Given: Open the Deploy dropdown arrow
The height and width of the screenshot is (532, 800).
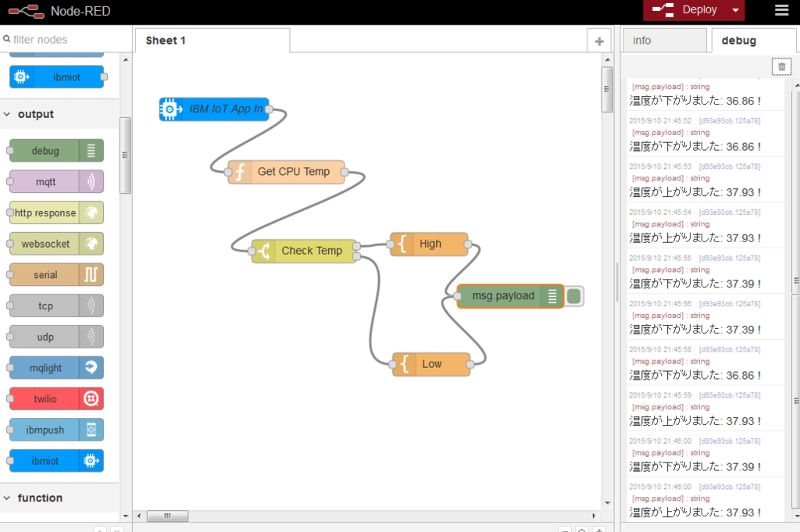Looking at the screenshot, I should 735,10.
